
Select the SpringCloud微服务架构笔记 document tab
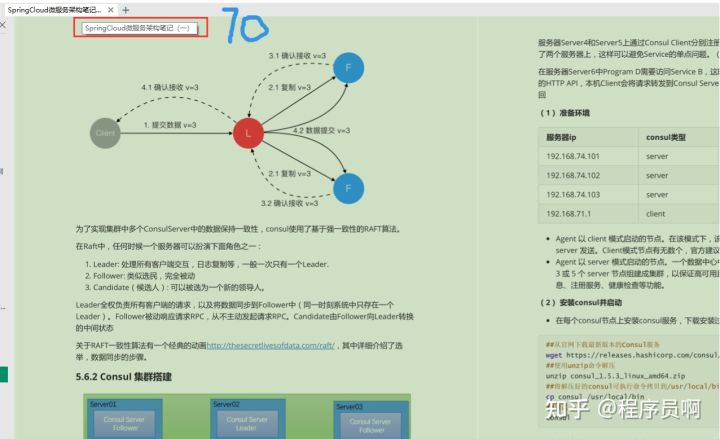click(x=60, y=10)
